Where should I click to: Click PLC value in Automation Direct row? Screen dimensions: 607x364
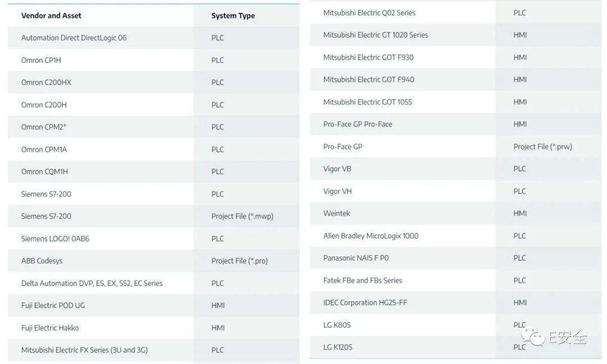click(x=218, y=38)
